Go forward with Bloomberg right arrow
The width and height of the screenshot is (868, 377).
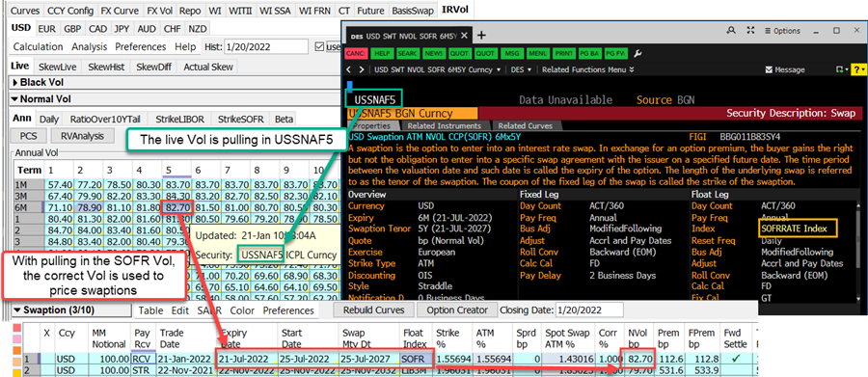(361, 69)
